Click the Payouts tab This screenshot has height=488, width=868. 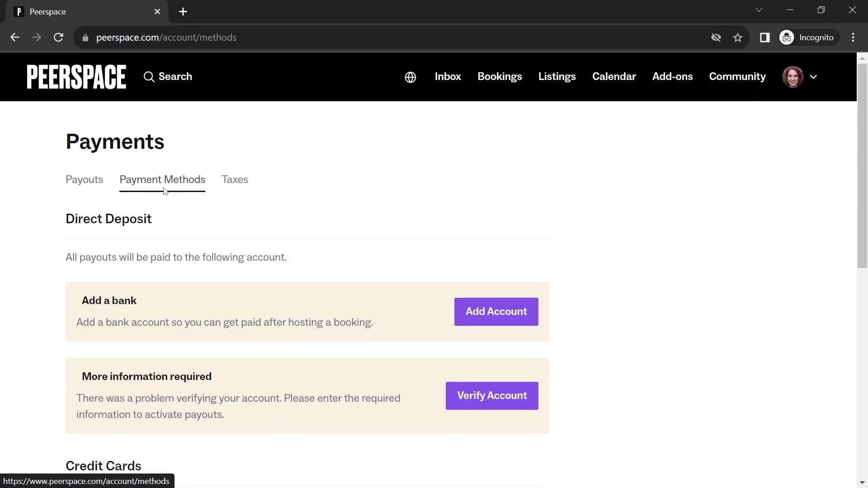[x=84, y=179]
